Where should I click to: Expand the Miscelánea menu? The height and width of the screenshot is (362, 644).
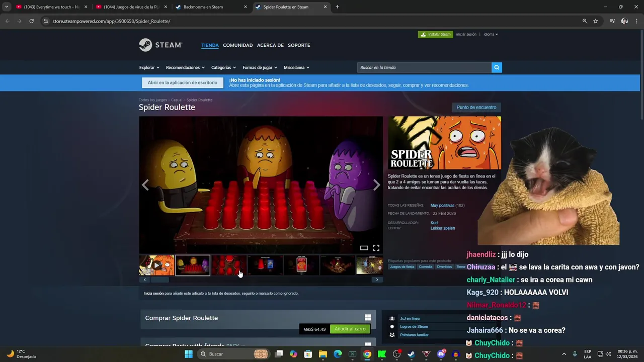click(296, 67)
